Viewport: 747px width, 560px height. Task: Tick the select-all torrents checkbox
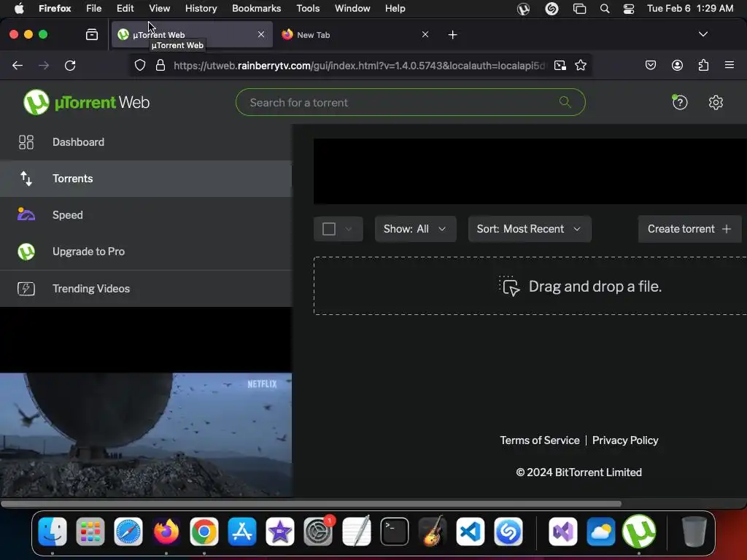click(x=329, y=229)
